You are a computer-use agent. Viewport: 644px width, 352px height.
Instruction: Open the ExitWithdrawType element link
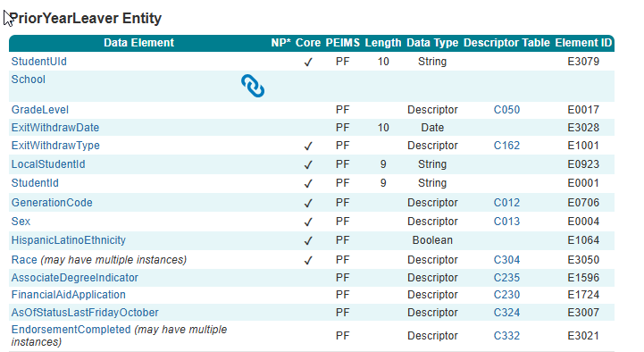(55, 146)
